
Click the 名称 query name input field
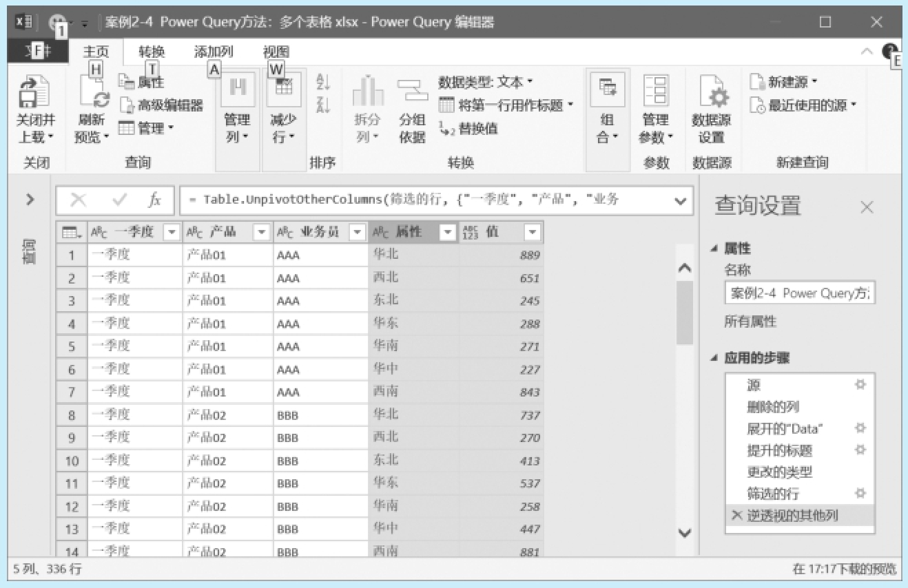(799, 293)
